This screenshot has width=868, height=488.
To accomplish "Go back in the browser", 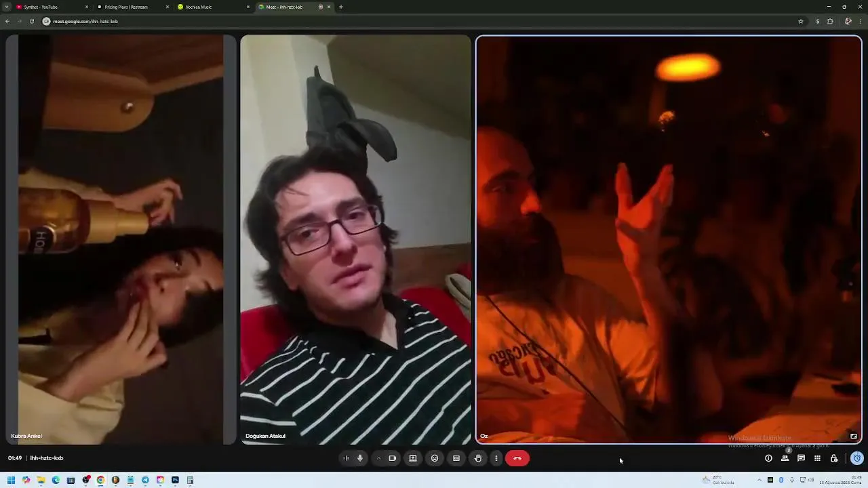I will click(x=7, y=21).
